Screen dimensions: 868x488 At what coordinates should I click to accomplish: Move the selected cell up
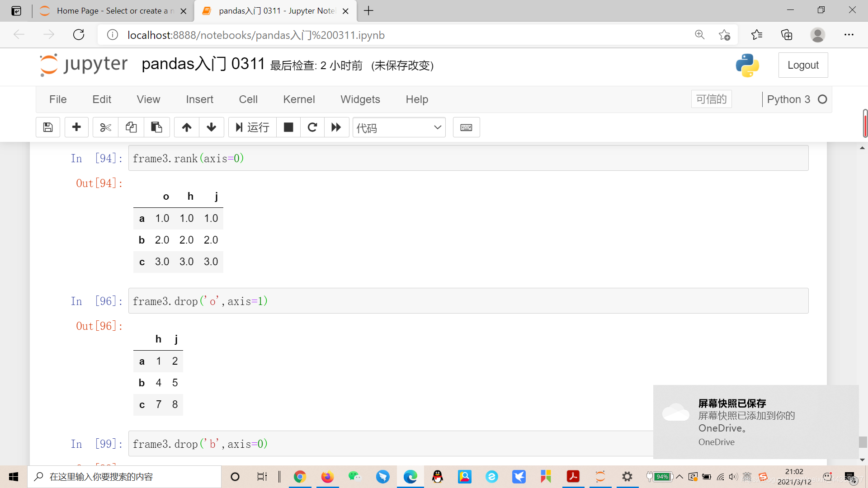(186, 127)
